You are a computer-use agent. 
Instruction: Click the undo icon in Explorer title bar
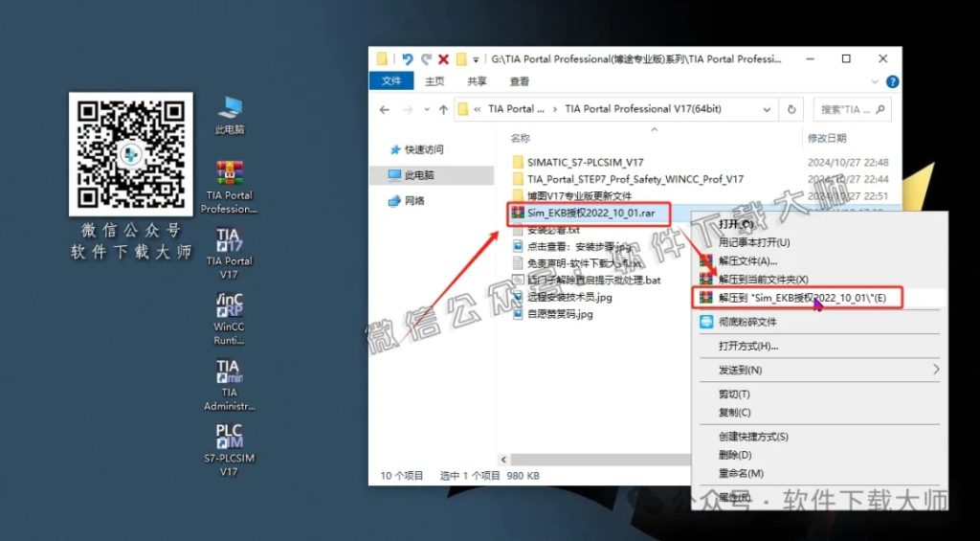408,58
